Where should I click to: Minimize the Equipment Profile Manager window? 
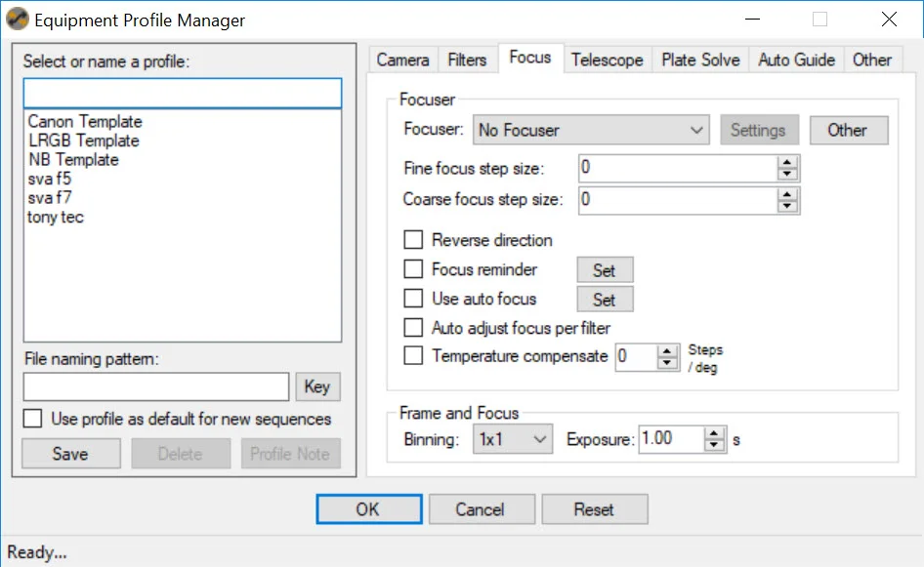pyautogui.click(x=752, y=20)
